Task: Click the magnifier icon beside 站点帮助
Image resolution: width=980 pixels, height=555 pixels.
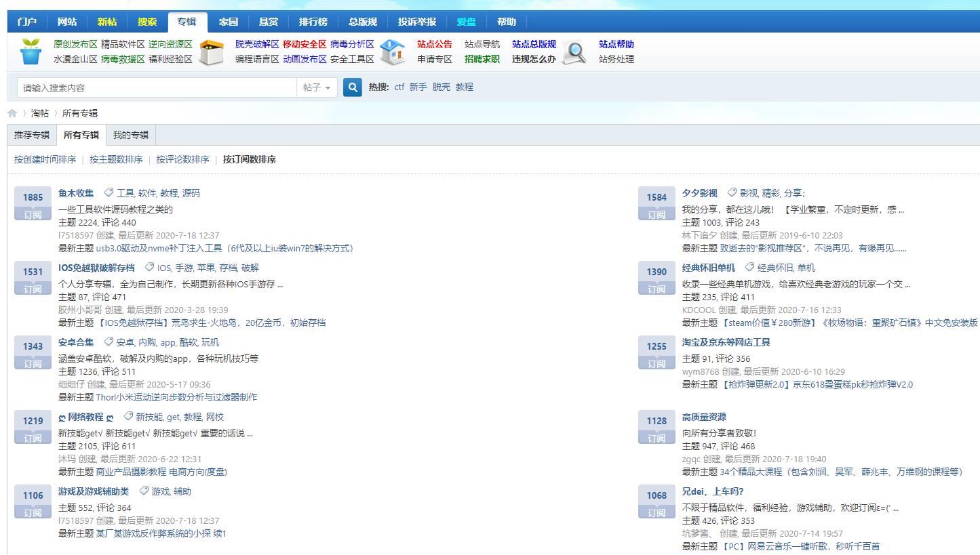Action: pyautogui.click(x=575, y=52)
